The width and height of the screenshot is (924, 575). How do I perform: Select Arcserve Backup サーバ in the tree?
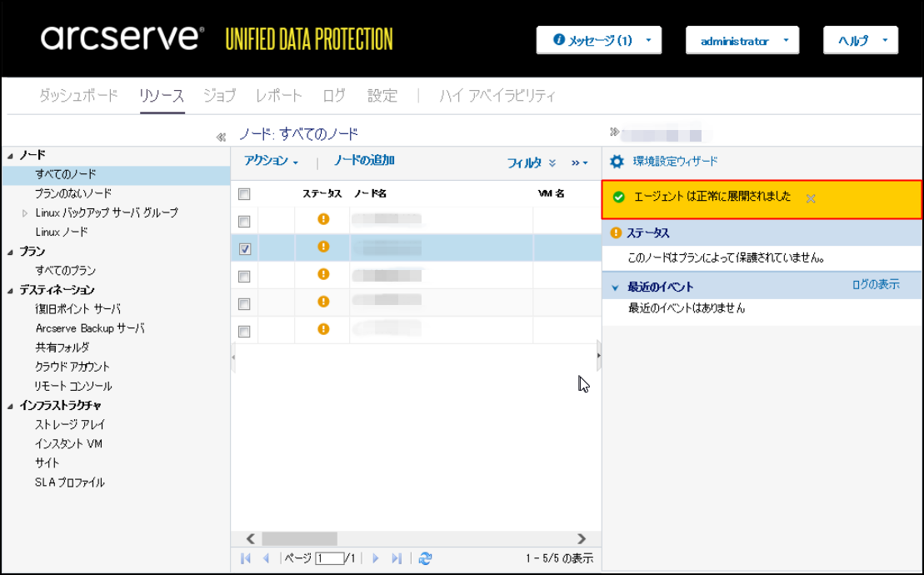pyautogui.click(x=90, y=328)
